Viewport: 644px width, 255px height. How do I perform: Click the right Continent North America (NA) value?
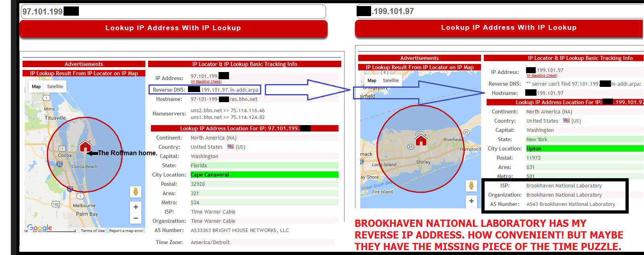pyautogui.click(x=549, y=111)
